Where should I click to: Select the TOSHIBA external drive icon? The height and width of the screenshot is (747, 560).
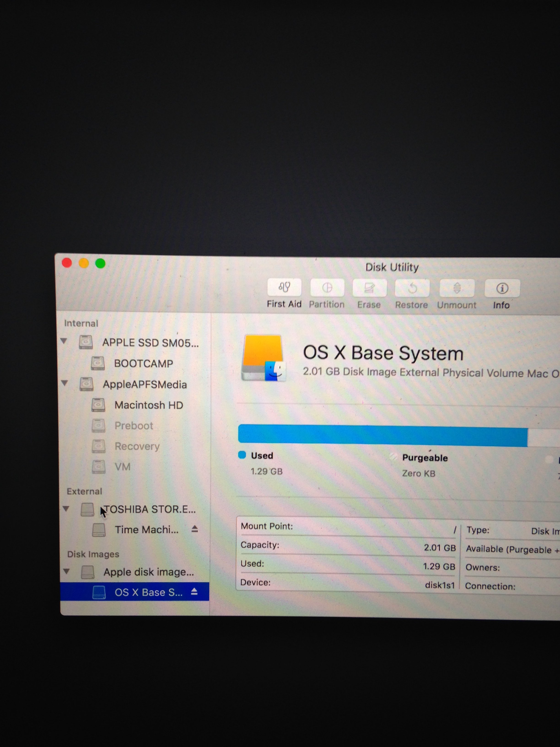(x=87, y=509)
